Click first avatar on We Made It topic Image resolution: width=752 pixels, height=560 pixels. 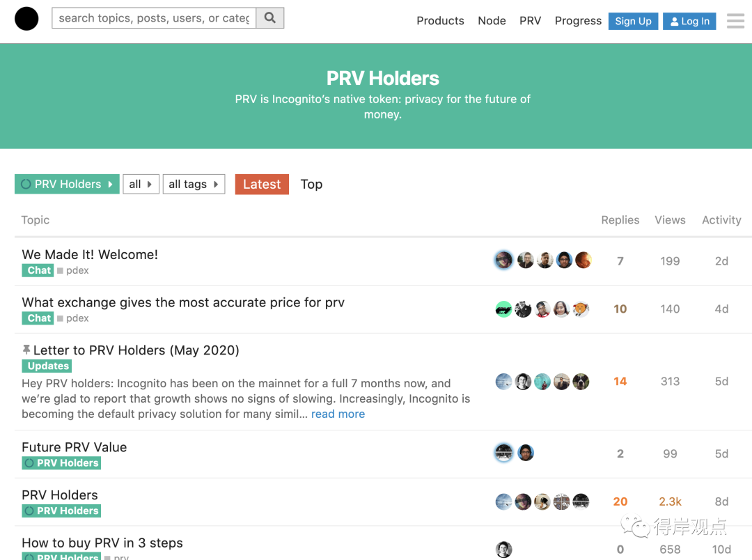503,260
